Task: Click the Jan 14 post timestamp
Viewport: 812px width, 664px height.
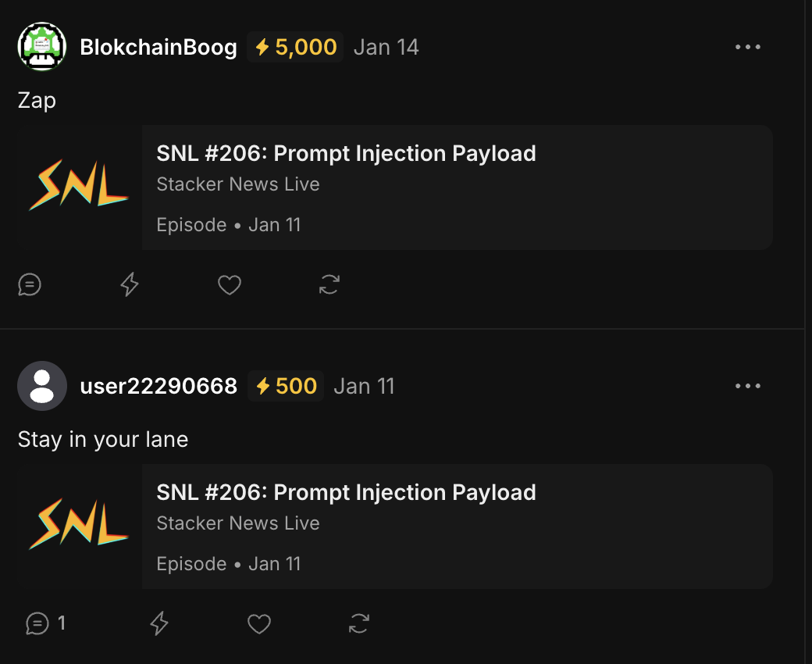Action: tap(386, 48)
